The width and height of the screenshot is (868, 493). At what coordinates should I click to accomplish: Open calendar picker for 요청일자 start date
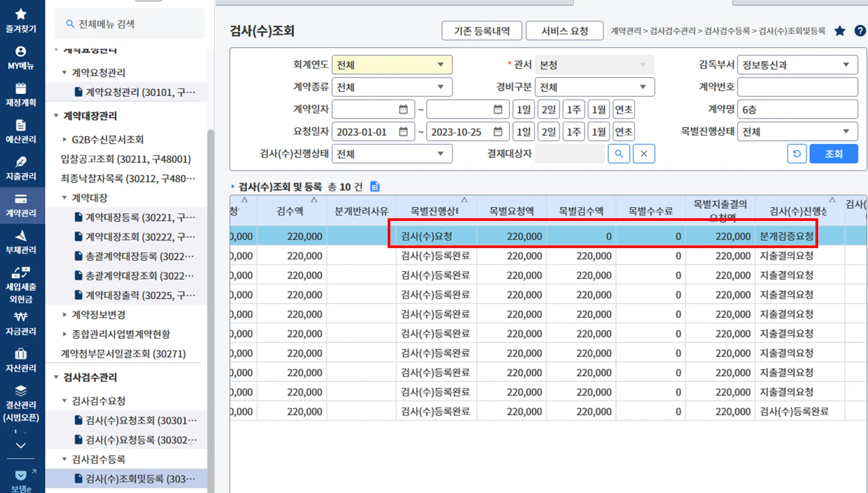[x=403, y=132]
